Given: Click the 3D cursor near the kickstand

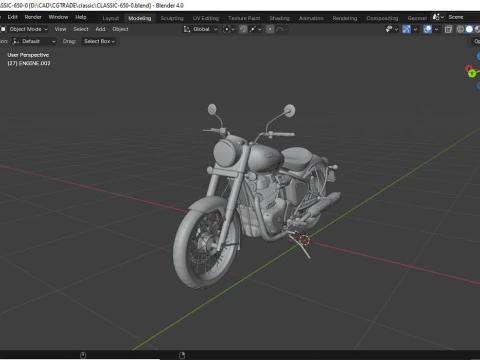Looking at the screenshot, I should [304, 240].
